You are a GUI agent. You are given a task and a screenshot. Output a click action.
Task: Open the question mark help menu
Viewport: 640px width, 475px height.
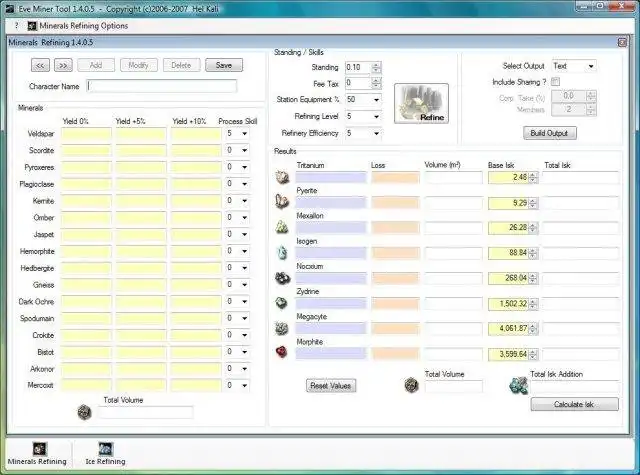pos(16,26)
